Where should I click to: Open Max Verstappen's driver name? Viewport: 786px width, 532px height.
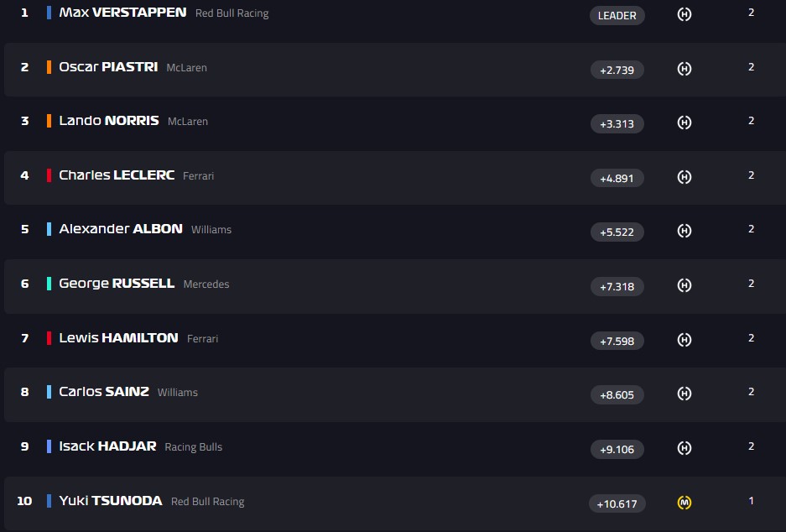[122, 13]
